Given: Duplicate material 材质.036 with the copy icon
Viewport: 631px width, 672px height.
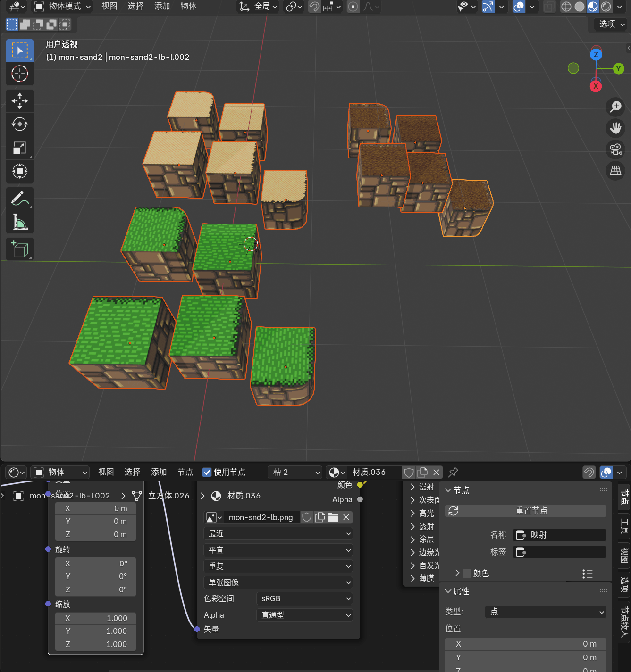Looking at the screenshot, I should 422,472.
